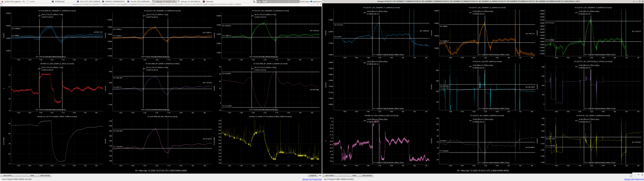
Task: Click the pencil tray icon in the panel
Action: pos(254,2)
